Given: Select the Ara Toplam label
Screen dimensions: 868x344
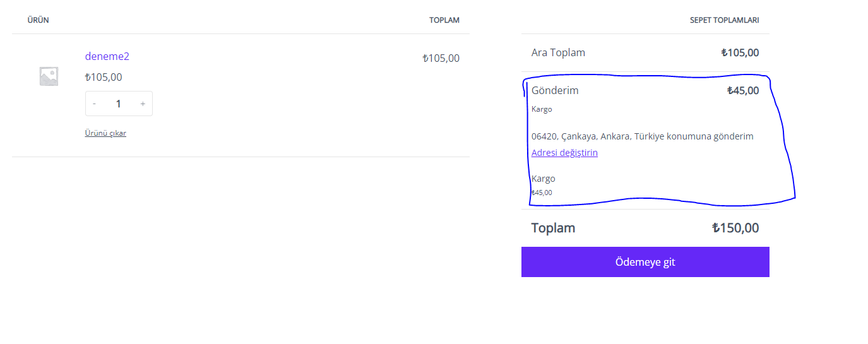Looking at the screenshot, I should [558, 52].
